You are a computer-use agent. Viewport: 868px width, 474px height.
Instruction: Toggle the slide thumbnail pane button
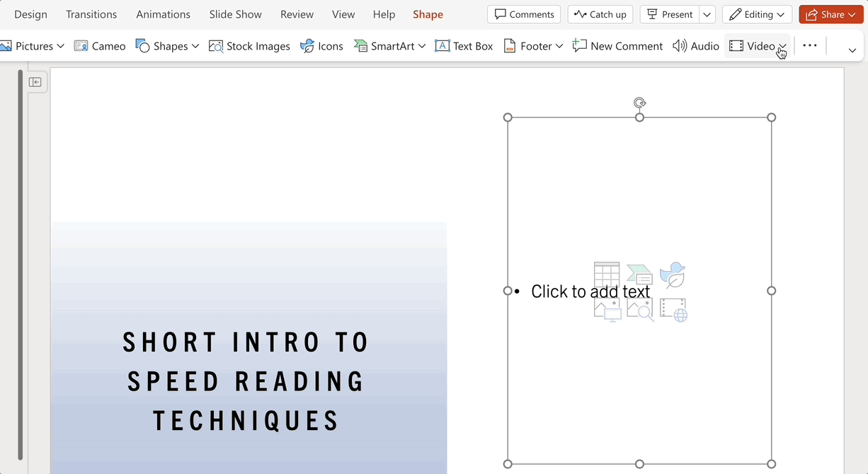pos(35,82)
